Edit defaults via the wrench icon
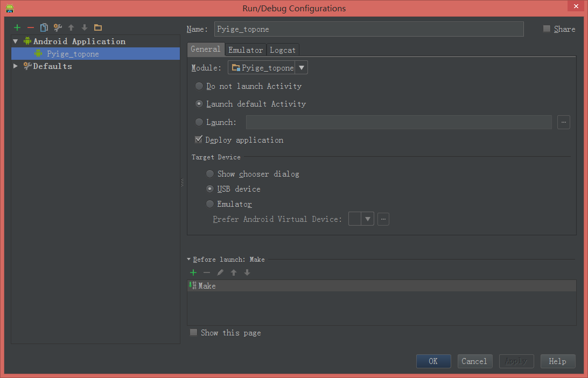Image resolution: width=588 pixels, height=378 pixels. pyautogui.click(x=57, y=27)
